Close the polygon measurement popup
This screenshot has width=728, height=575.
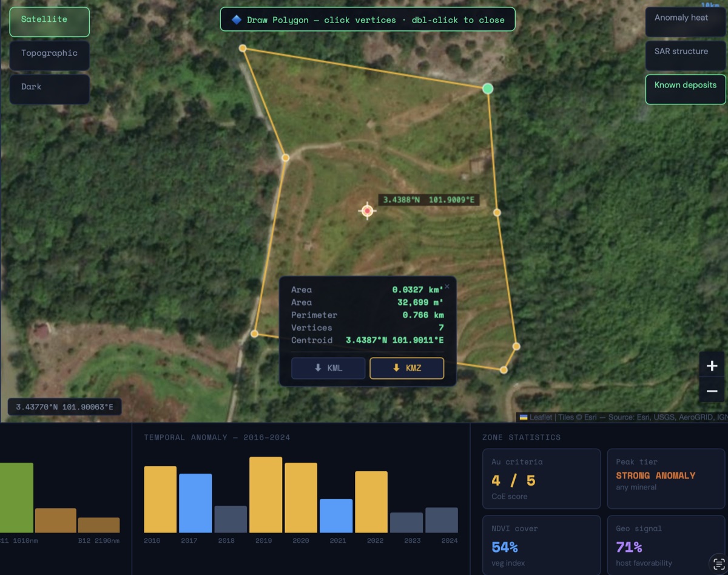pos(447,286)
